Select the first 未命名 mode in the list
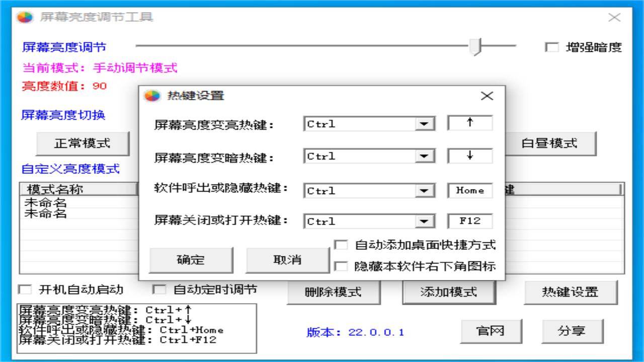 point(38,203)
